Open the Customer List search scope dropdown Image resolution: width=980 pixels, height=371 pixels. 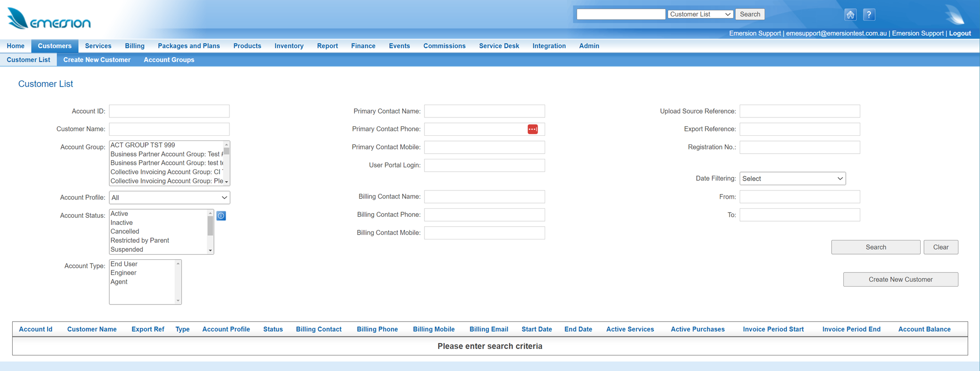tap(700, 14)
